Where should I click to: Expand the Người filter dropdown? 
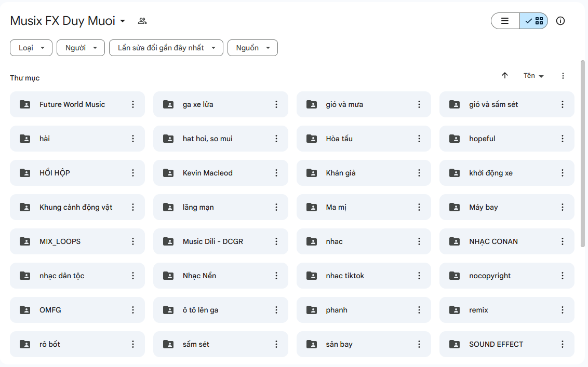81,48
